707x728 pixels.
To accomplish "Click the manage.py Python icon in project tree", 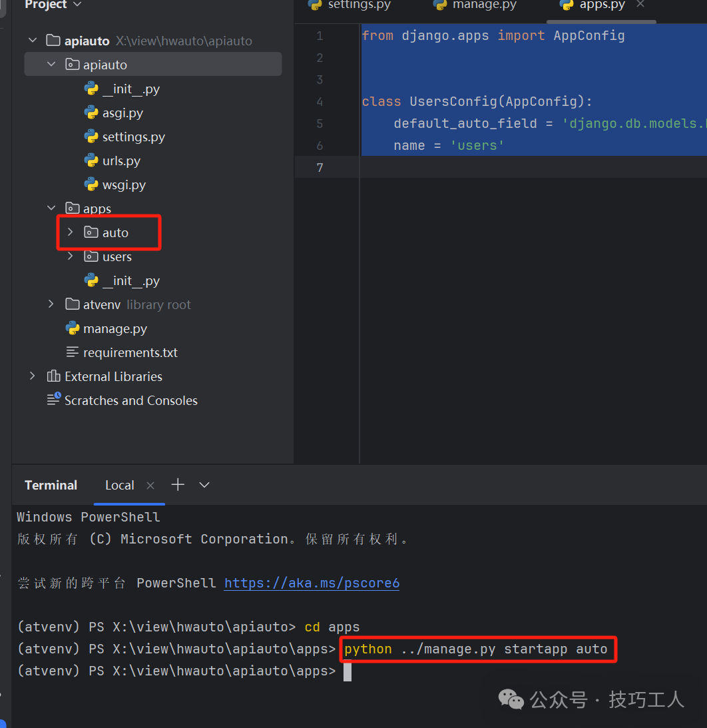I will (x=73, y=328).
